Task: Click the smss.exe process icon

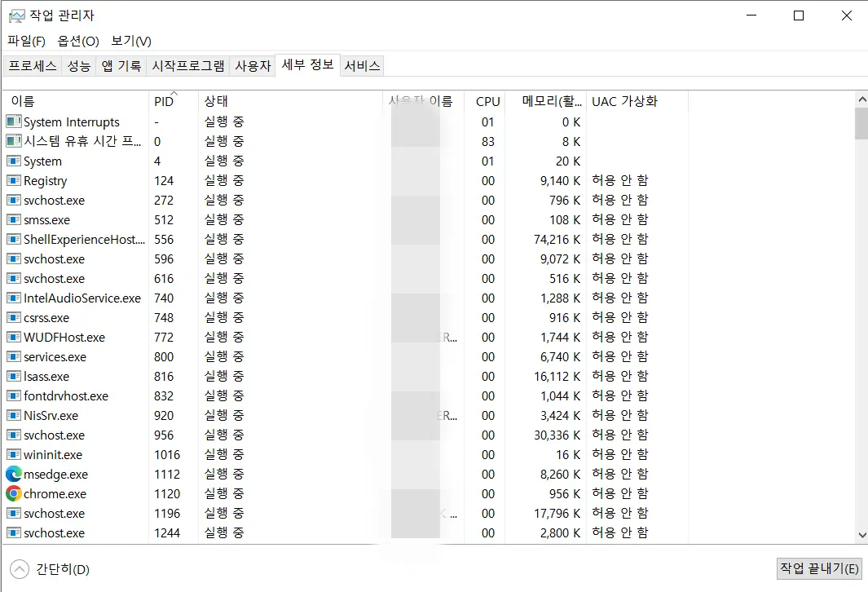Action: (x=13, y=219)
